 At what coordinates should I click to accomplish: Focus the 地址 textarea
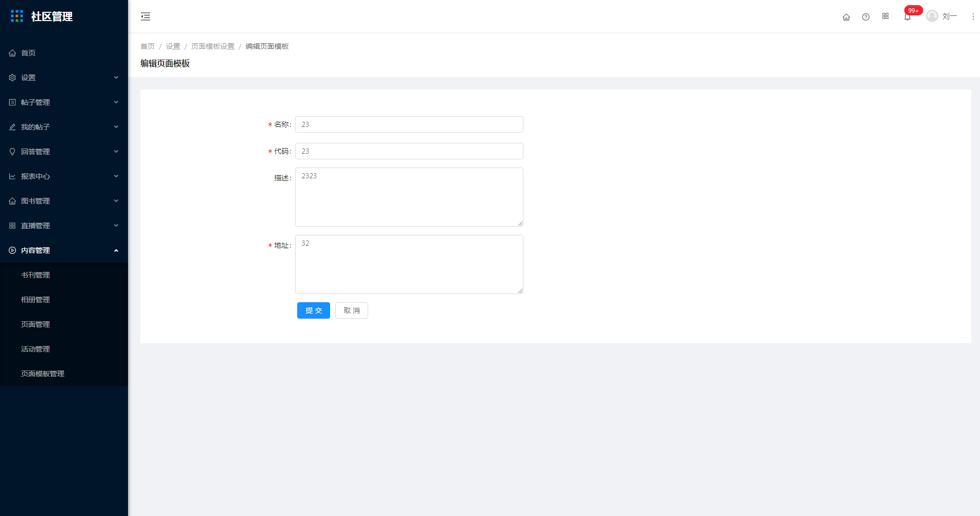coord(409,264)
